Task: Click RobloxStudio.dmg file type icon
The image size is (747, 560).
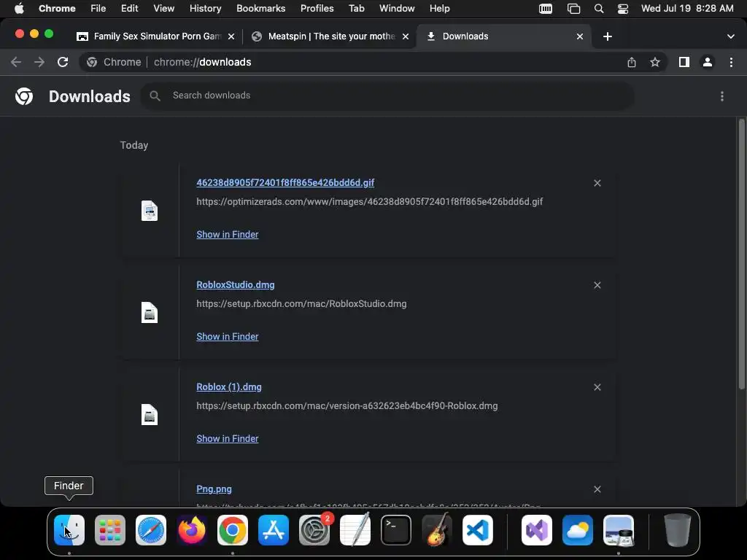Action: [x=150, y=313]
